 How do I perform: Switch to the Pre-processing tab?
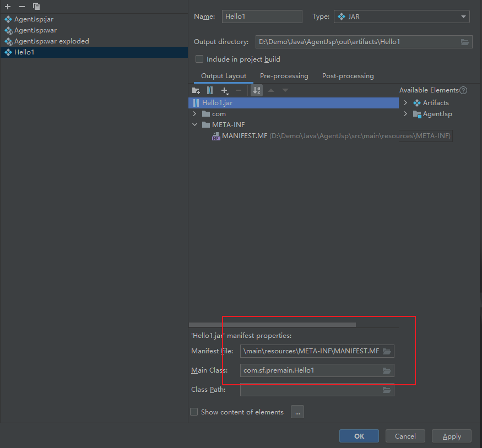(x=284, y=76)
